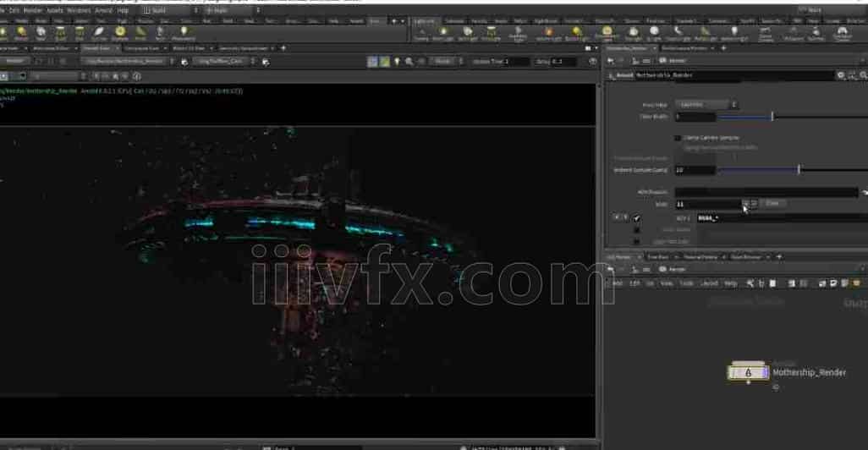Add an AOV with the plus button
This screenshot has width=868, height=450.
pyautogui.click(x=745, y=204)
